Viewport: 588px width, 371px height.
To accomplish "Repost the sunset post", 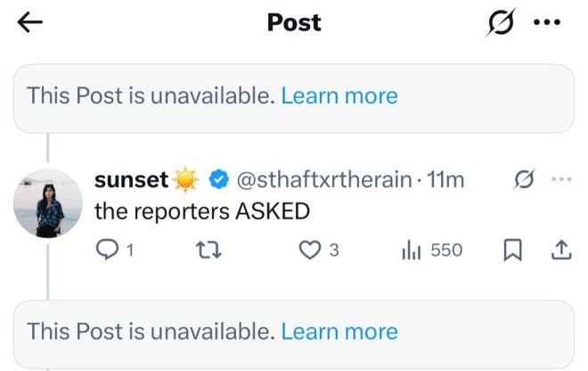I will point(208,250).
